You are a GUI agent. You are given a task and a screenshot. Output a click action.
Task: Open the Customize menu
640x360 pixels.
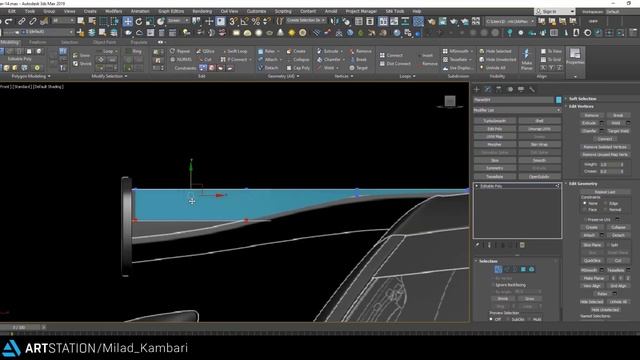(x=256, y=11)
